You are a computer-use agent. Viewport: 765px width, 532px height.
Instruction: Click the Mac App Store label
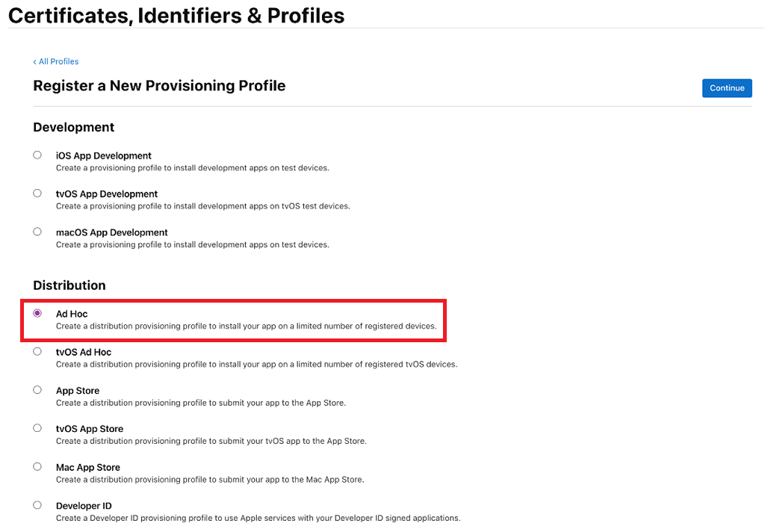click(88, 467)
